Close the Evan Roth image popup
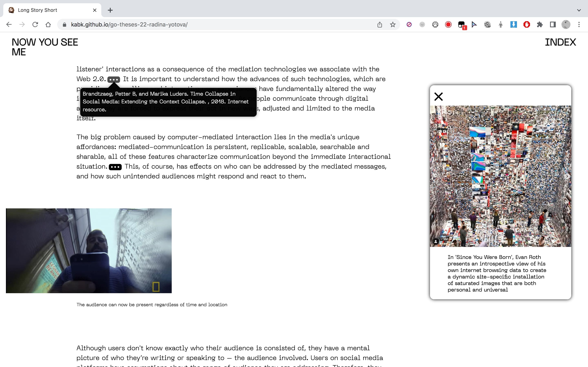Viewport: 588px width, 367px height. [x=438, y=97]
